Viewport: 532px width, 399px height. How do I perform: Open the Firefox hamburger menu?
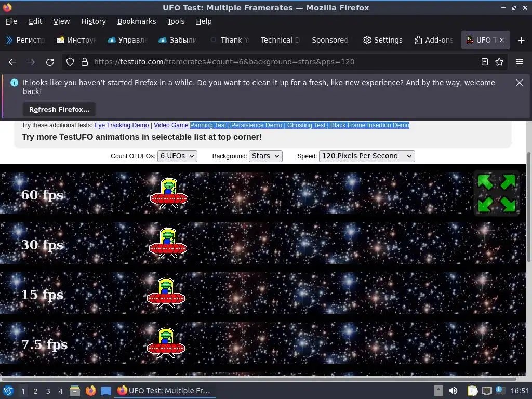coord(520,62)
